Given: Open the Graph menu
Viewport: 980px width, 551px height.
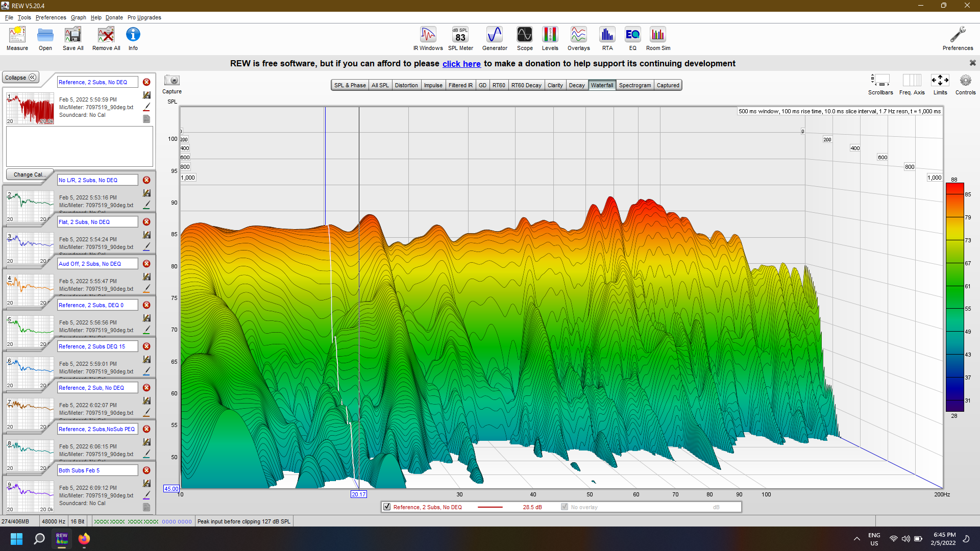Looking at the screenshot, I should (78, 17).
